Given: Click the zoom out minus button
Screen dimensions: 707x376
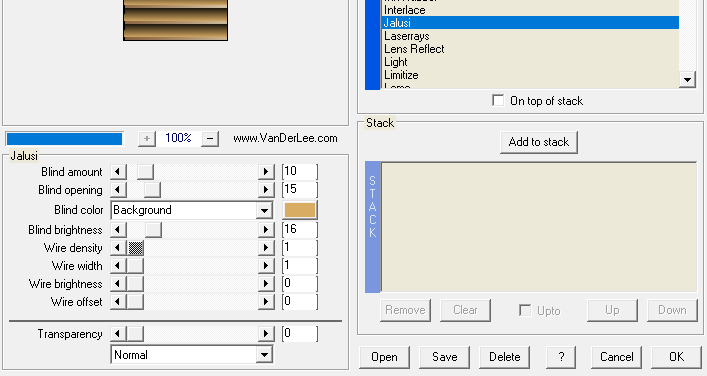Looking at the screenshot, I should (210, 138).
